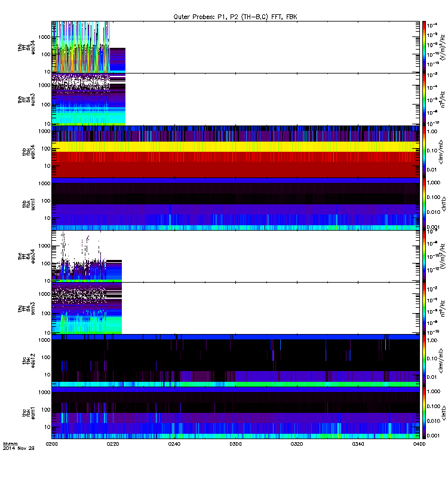This screenshot has width=448, height=478.
Task: Select the 'thc fbk scm1' panel label
Action: [x=29, y=413]
